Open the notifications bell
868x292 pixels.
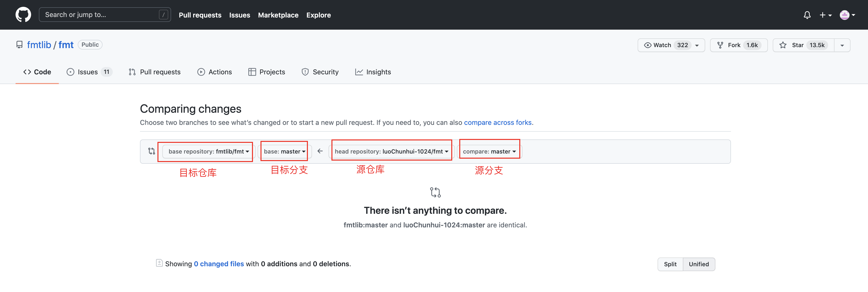(x=807, y=15)
